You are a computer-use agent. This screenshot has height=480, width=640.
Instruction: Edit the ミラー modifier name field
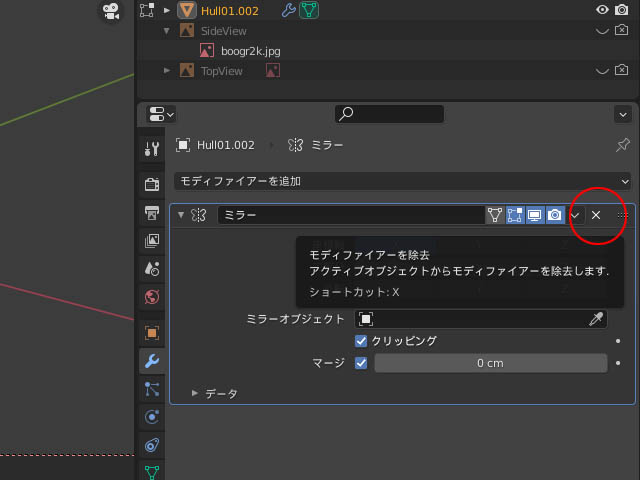(x=351, y=215)
